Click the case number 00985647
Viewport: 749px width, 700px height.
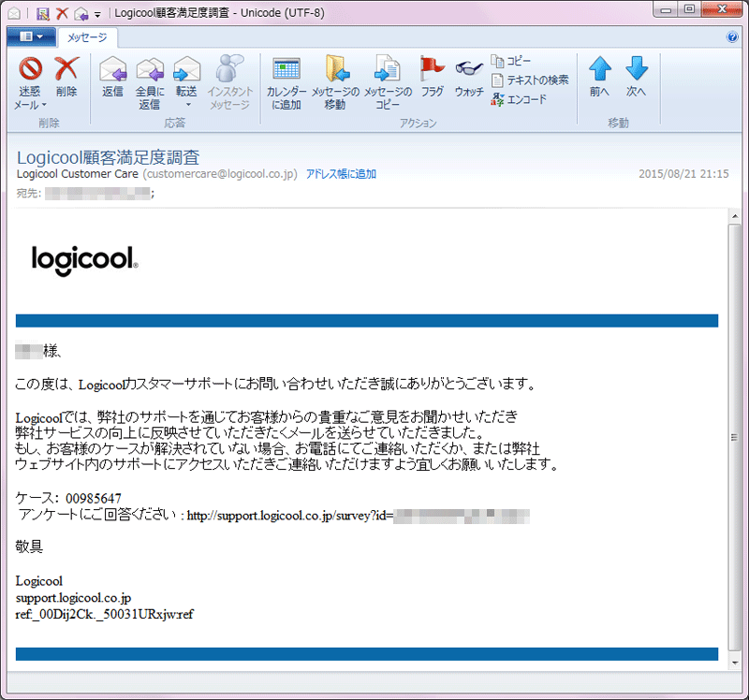pos(94,499)
